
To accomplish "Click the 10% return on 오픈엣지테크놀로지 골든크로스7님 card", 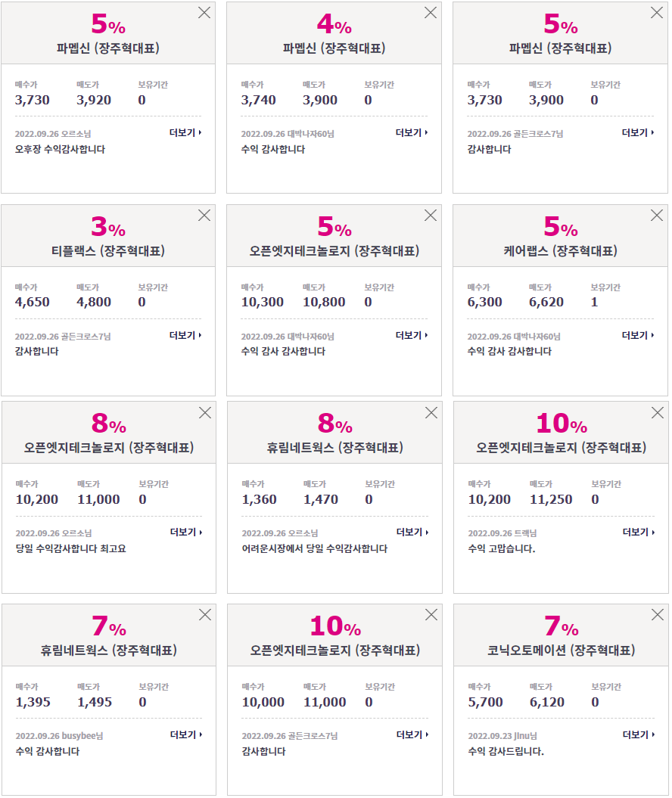I will pos(335,626).
